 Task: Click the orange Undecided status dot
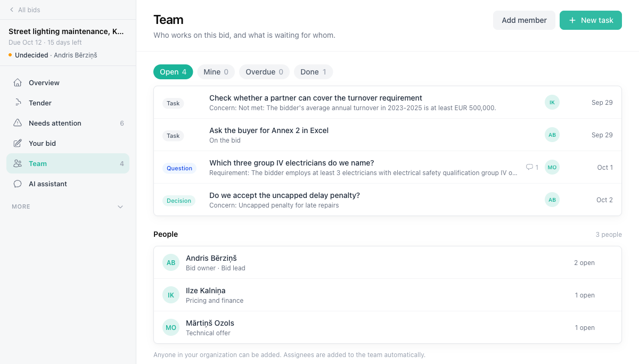tap(10, 55)
